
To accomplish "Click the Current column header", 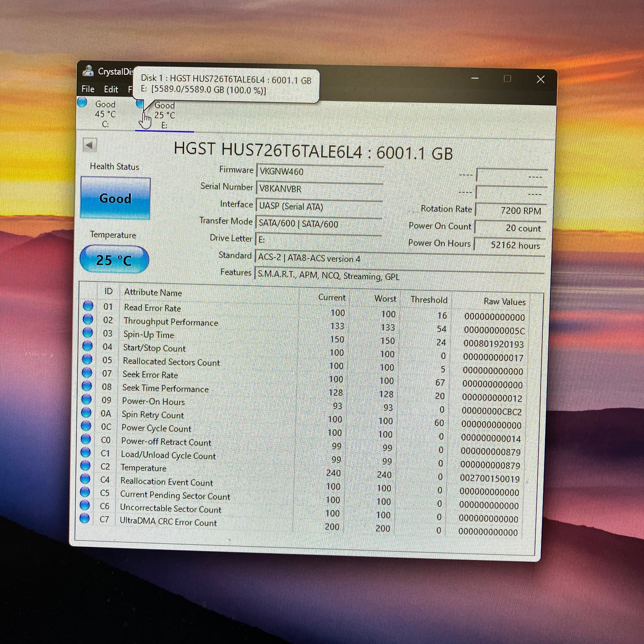I will click(332, 297).
